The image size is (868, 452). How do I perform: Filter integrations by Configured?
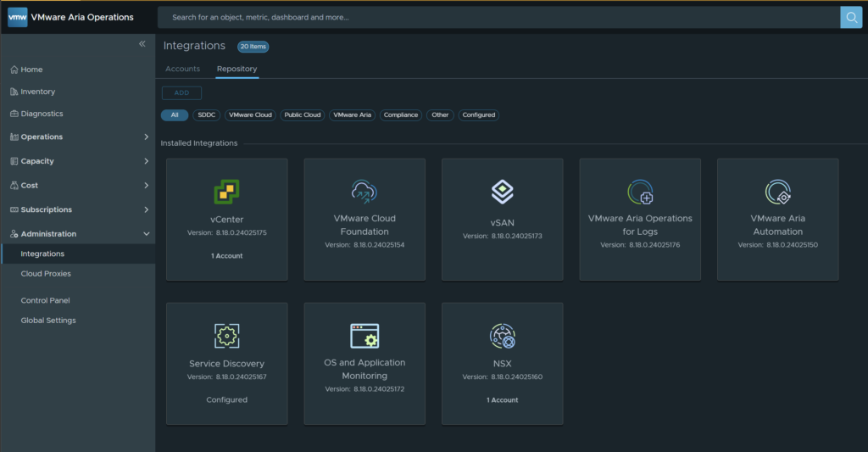pyautogui.click(x=479, y=115)
